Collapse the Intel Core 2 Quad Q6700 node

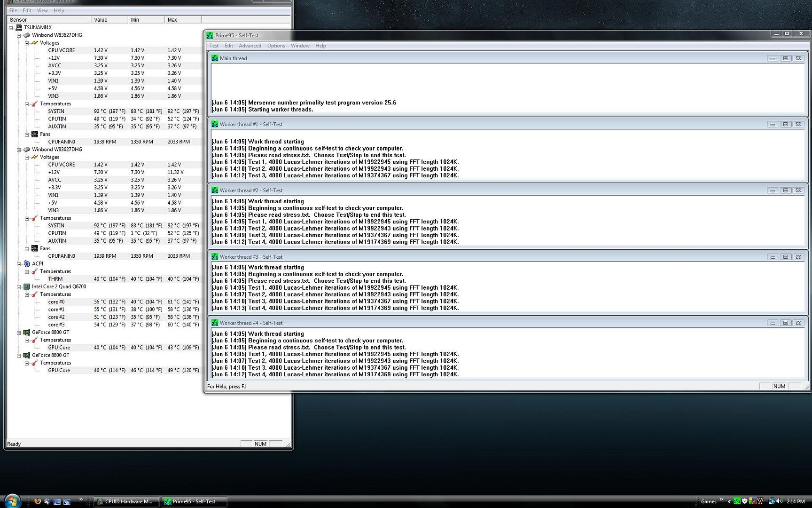(x=19, y=287)
